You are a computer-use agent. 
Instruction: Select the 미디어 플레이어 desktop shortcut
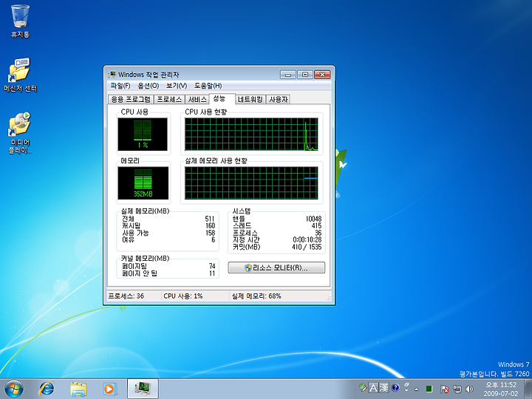20,133
